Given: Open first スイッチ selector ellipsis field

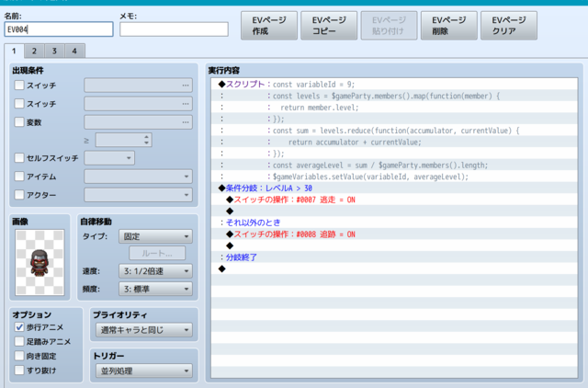Looking at the screenshot, I should click(139, 86).
